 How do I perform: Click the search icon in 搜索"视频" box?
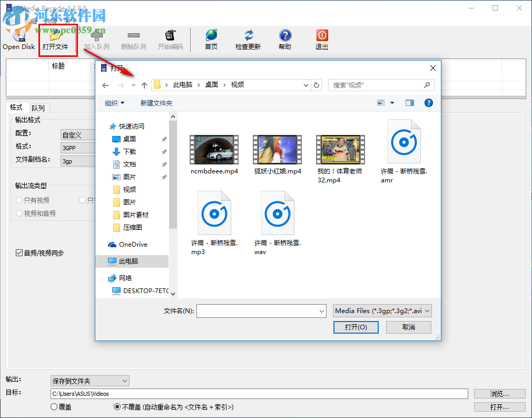[426, 85]
